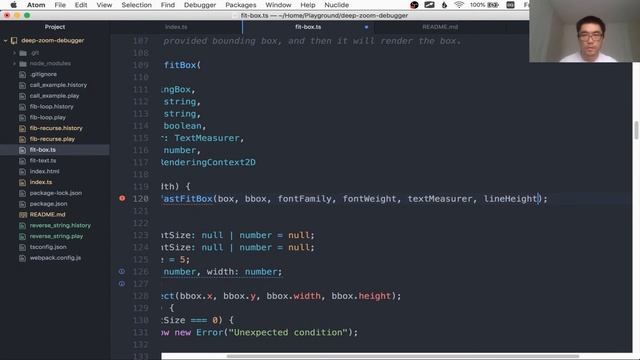Click the lineHeight argument on line 120

coord(510,199)
